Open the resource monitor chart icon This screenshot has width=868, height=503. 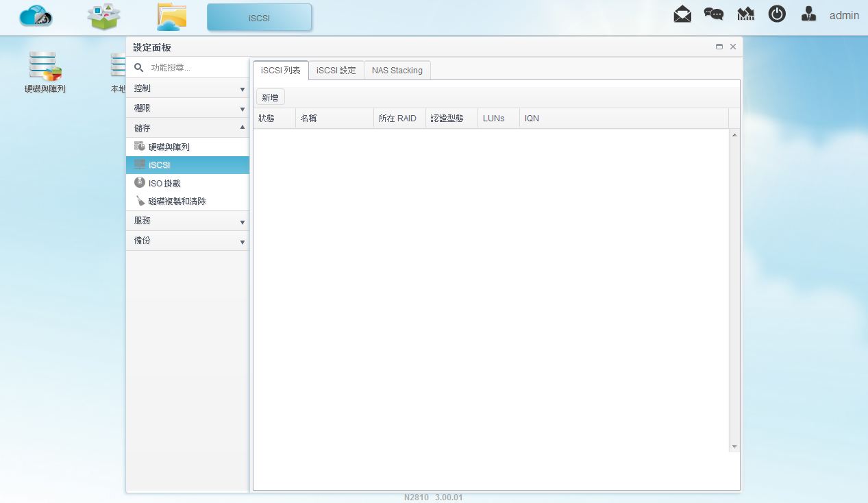745,14
